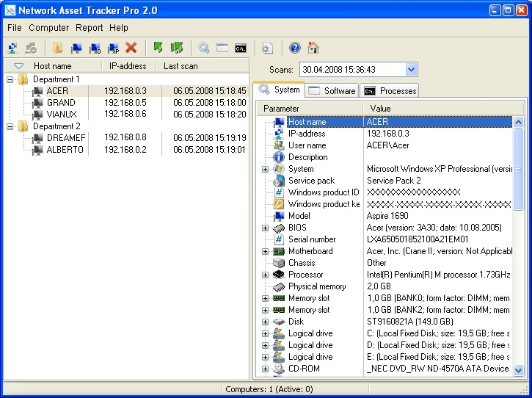The width and height of the screenshot is (532, 398).
Task: Expand the System parameter node
Action: tap(266, 169)
